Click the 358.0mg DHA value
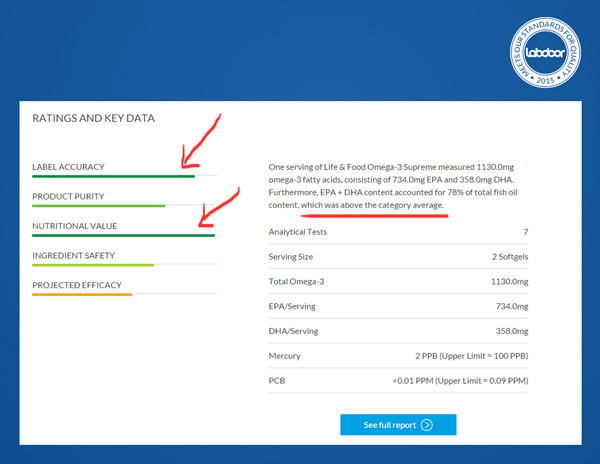Screen dimensions: 600x464 click(512, 331)
